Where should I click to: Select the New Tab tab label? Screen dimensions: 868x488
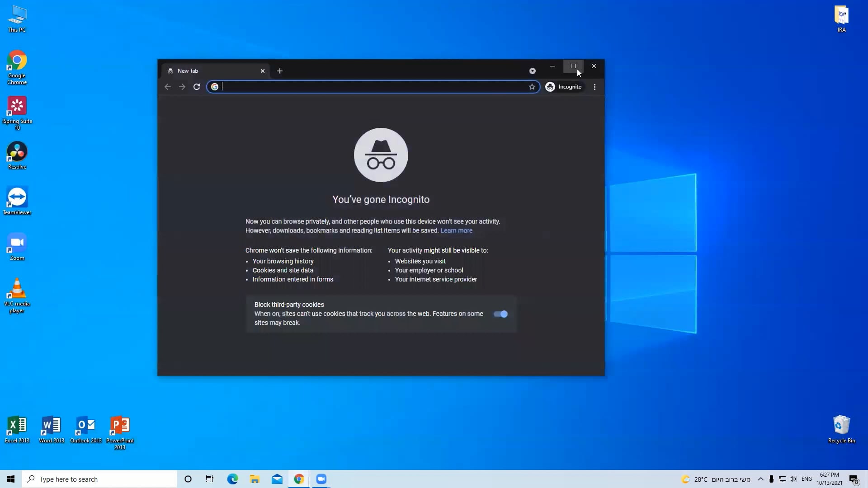pyautogui.click(x=188, y=70)
